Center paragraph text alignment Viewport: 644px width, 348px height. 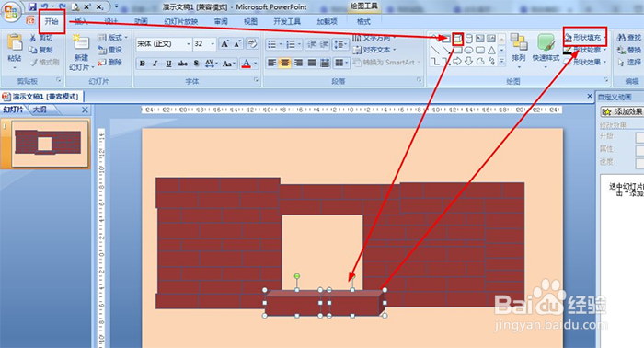(284, 63)
